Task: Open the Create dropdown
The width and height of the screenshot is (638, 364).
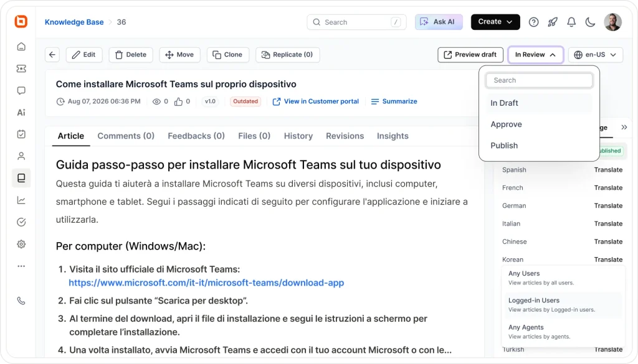Action: pyautogui.click(x=495, y=22)
